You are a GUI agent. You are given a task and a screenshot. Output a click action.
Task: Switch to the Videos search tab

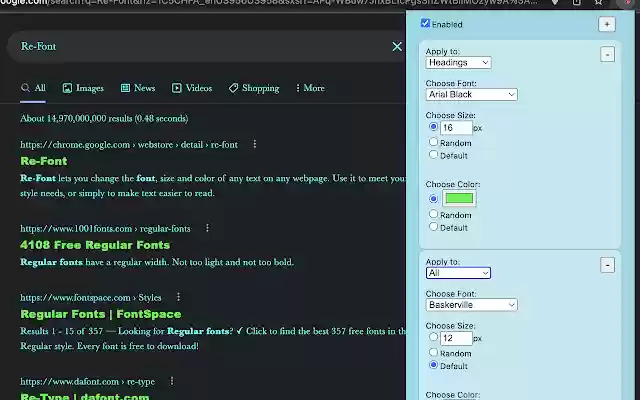coord(192,88)
